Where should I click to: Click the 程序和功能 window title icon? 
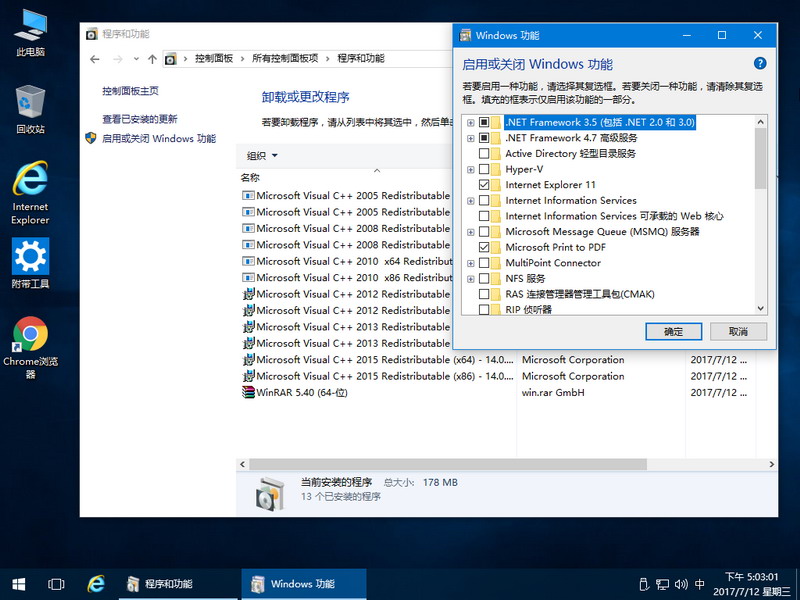91,34
